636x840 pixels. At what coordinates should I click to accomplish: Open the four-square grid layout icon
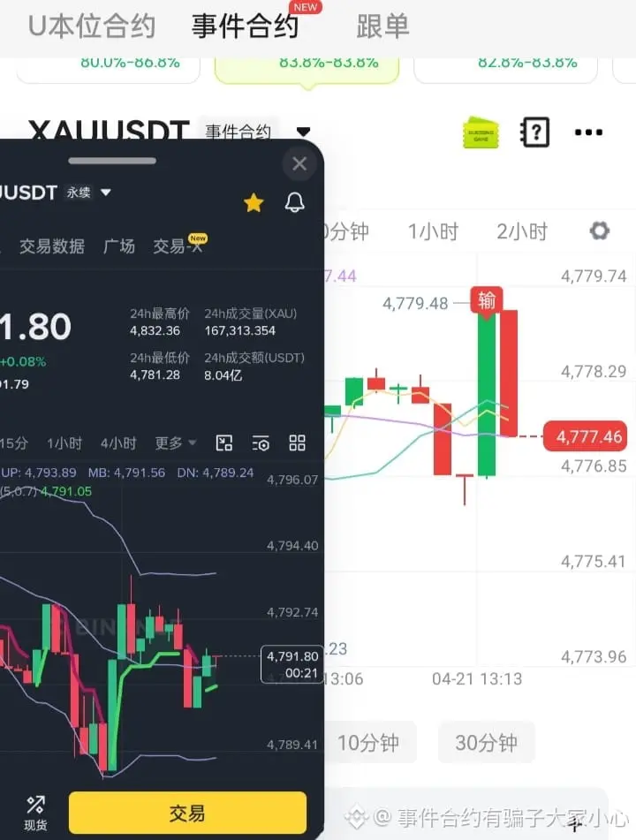pos(298,443)
